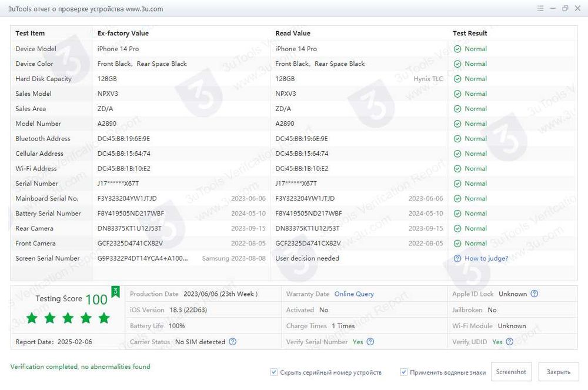588x390 pixels.
Task: Minimize the 3uTools report window
Action: point(553,8)
